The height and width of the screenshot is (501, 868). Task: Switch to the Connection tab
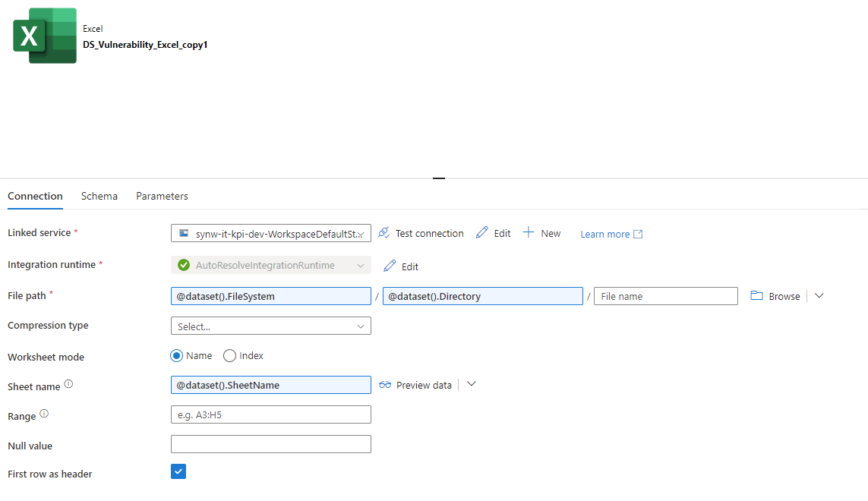[x=35, y=196]
